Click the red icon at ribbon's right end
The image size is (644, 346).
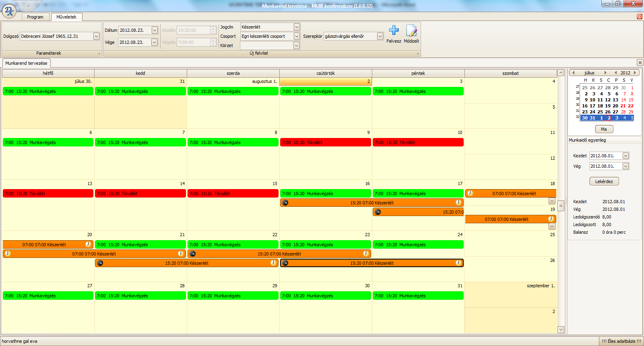tap(640, 16)
